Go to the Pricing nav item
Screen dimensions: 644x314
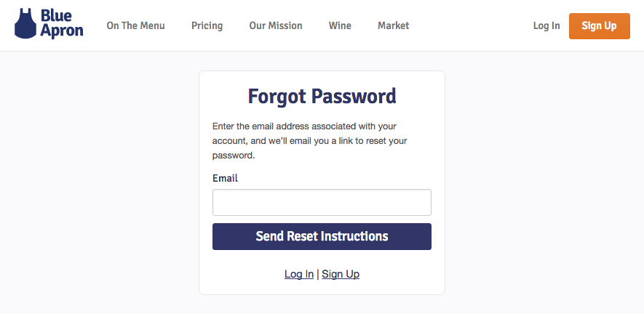207,26
